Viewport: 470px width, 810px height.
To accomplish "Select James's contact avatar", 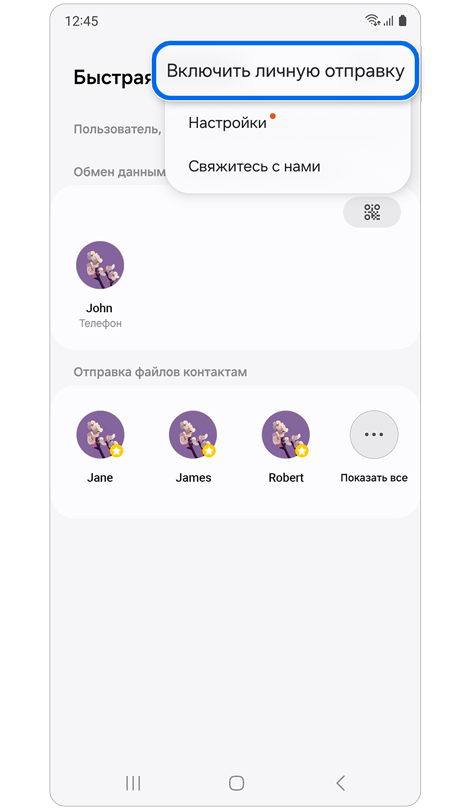I will [x=193, y=434].
